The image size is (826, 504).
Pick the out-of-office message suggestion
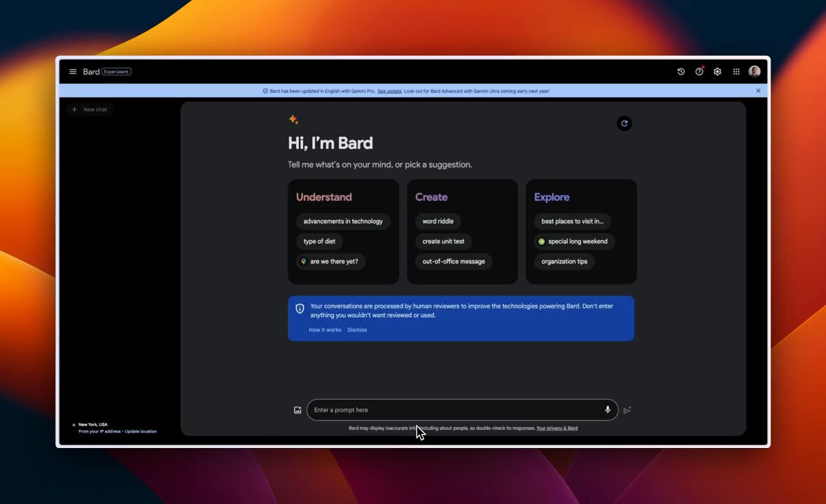click(x=454, y=261)
